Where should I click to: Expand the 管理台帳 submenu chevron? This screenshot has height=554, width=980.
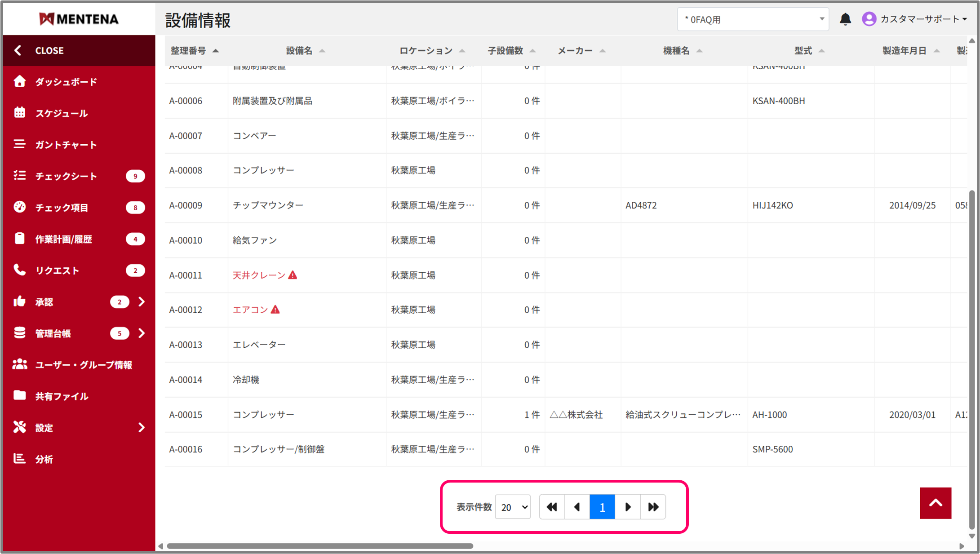pos(142,333)
